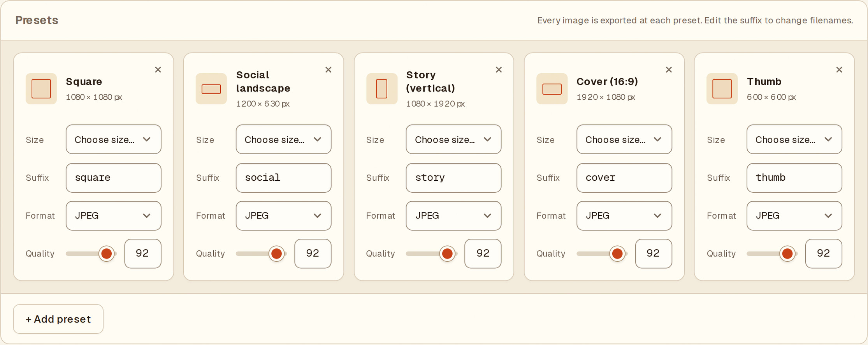The height and width of the screenshot is (345, 868).
Task: Open the Size dropdown in Story preset
Action: pos(453,139)
